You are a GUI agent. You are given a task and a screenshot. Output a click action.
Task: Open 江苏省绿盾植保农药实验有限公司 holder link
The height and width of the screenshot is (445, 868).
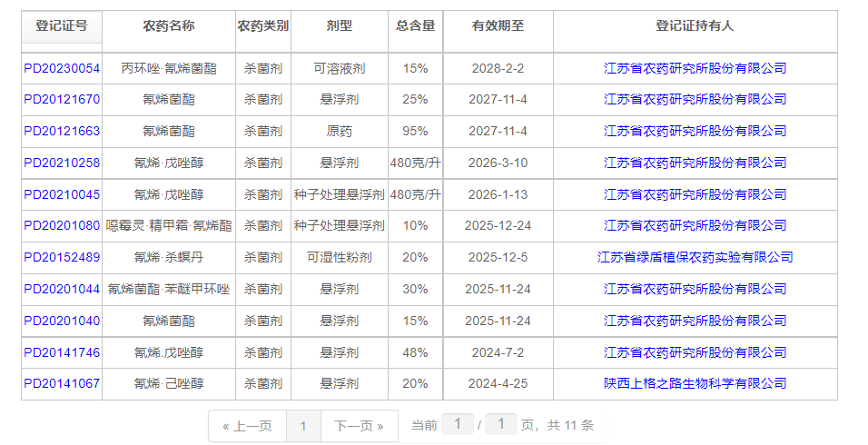(695, 257)
